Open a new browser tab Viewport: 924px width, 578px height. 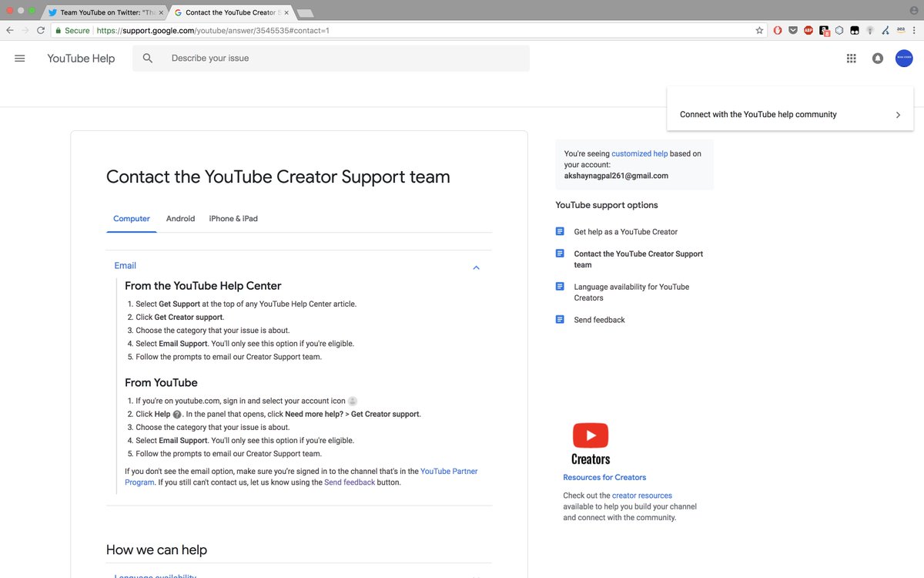304,13
